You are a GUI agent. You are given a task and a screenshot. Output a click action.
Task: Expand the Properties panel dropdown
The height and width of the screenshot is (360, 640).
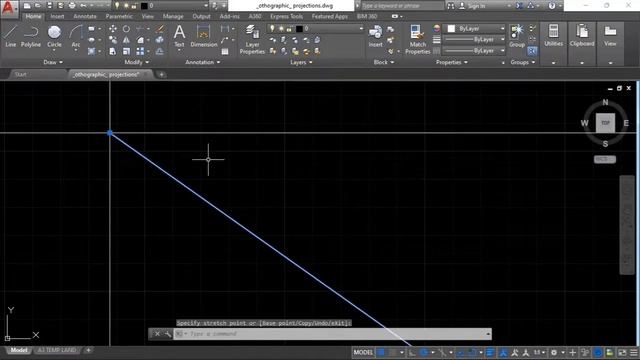[x=451, y=62]
